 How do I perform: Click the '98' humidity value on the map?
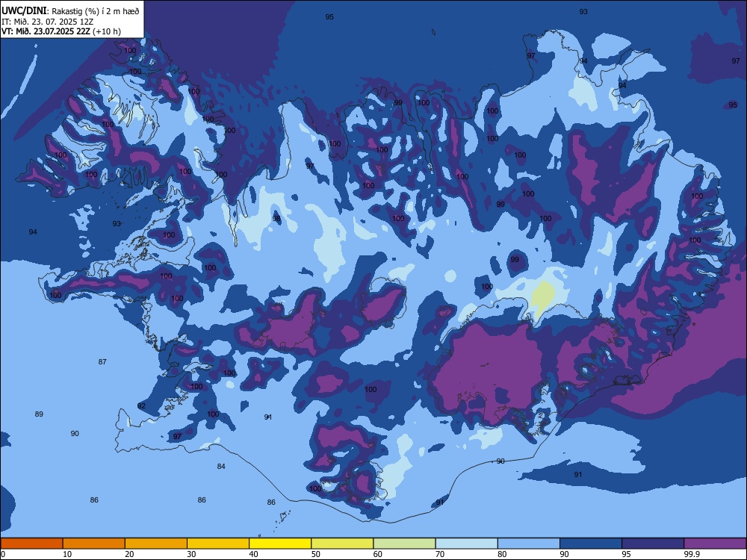(x=276, y=219)
